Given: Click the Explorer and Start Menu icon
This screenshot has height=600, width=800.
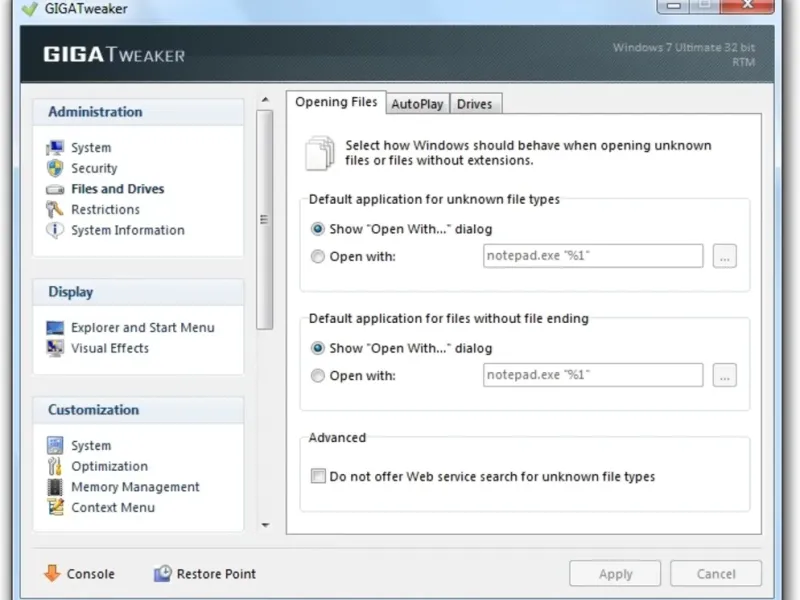Looking at the screenshot, I should click(55, 328).
